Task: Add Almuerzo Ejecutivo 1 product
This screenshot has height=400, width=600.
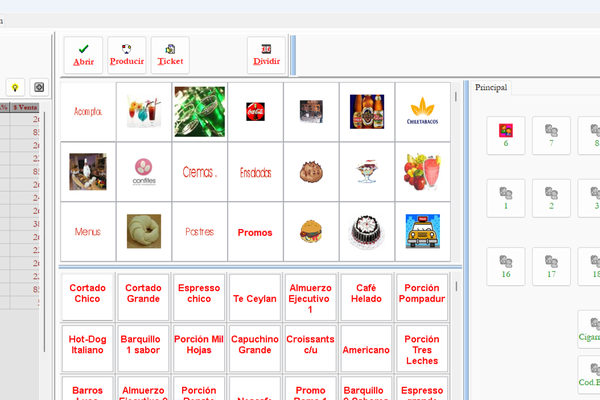Action: [310, 297]
